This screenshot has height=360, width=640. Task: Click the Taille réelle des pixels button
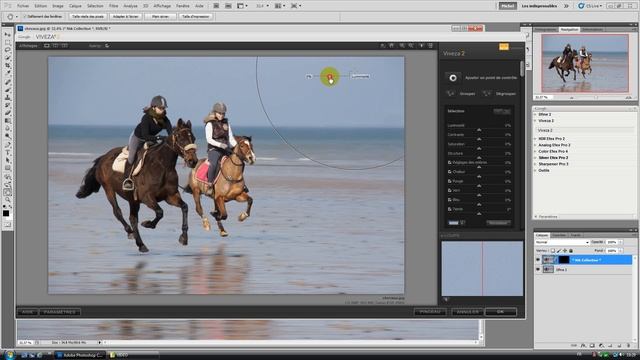point(88,17)
